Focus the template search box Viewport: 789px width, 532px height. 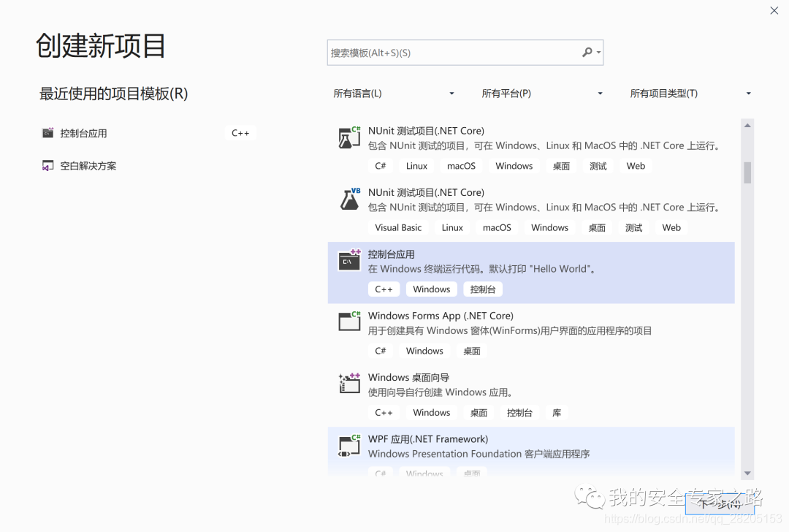point(465,53)
